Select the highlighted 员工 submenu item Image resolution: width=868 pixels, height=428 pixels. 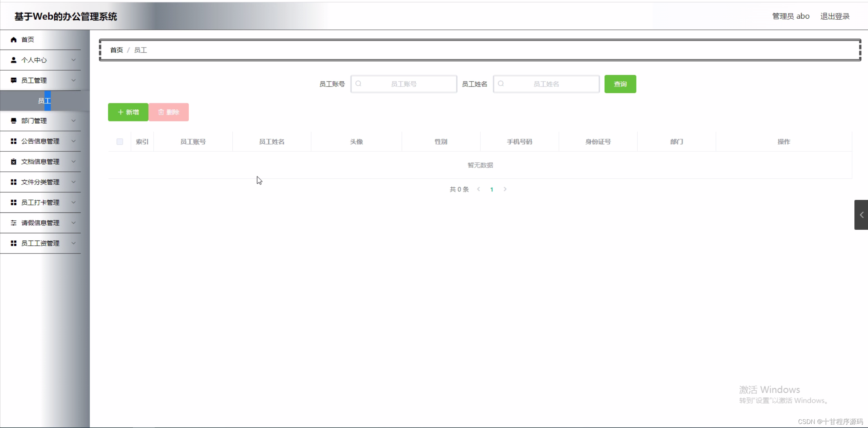[x=44, y=100]
